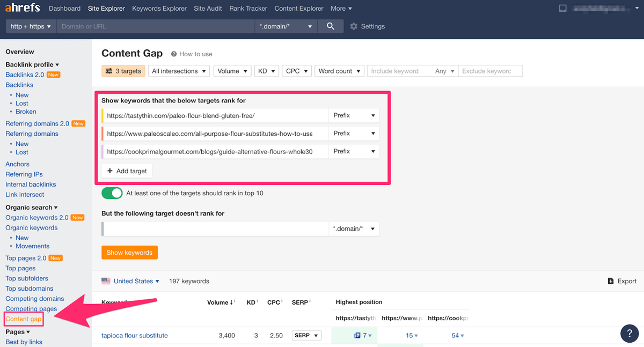Screen dimensions: 644x347
Task: Open the *.domain/* mode dropdown in search bar
Action: [286, 26]
